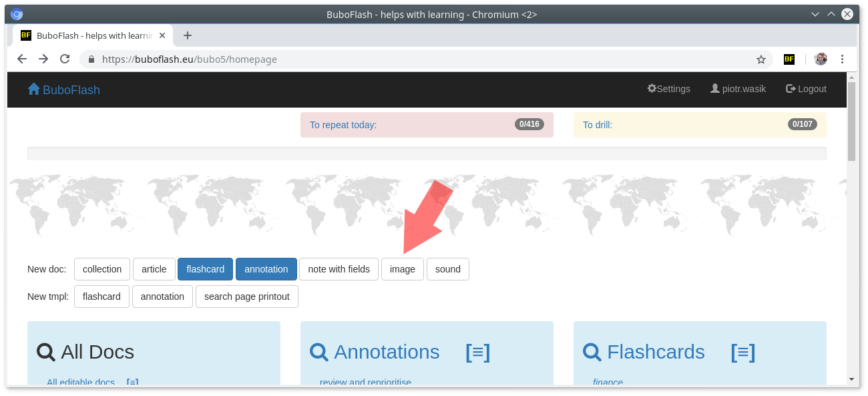The image size is (868, 396).
Task: Click the 0/416 repeat counter badge
Action: coord(529,124)
